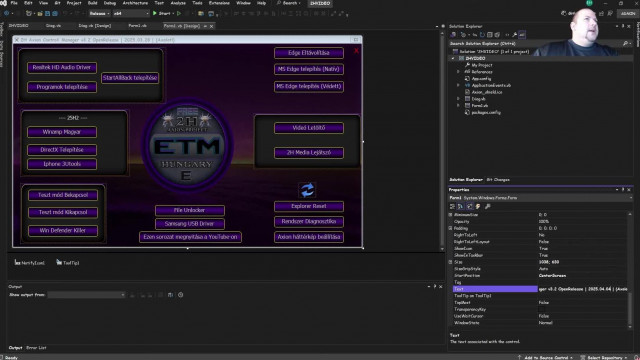640x360 pixels.
Task: Click Add to Source Control in status bar
Action: coord(546,358)
